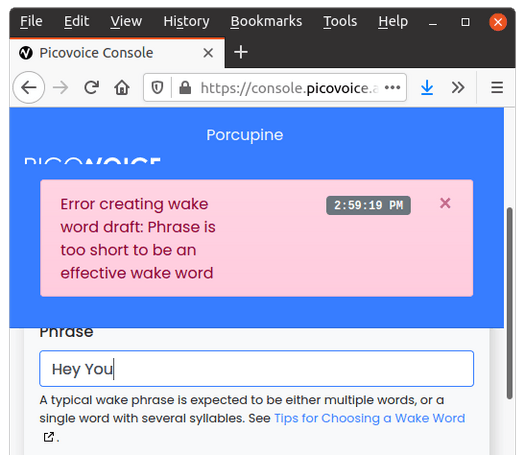Open the browser home page icon
Screen dimensions: 525x455
(x=122, y=88)
